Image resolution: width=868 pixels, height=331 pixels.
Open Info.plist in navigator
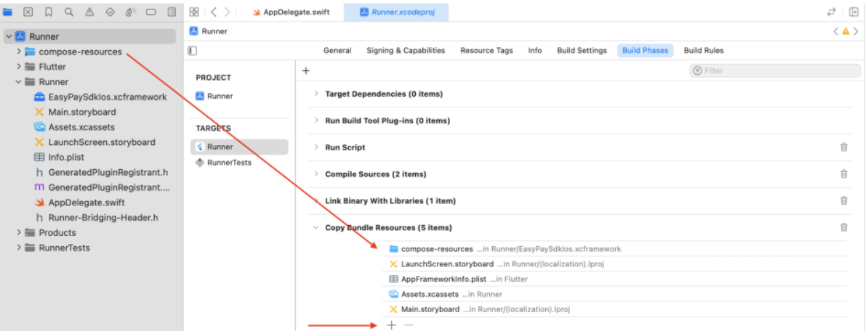(x=59, y=157)
